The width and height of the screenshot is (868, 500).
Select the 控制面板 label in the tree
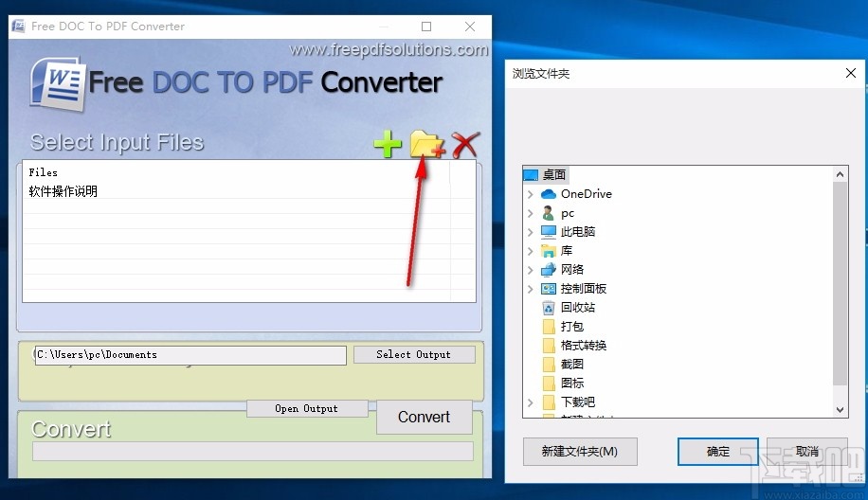click(x=584, y=288)
